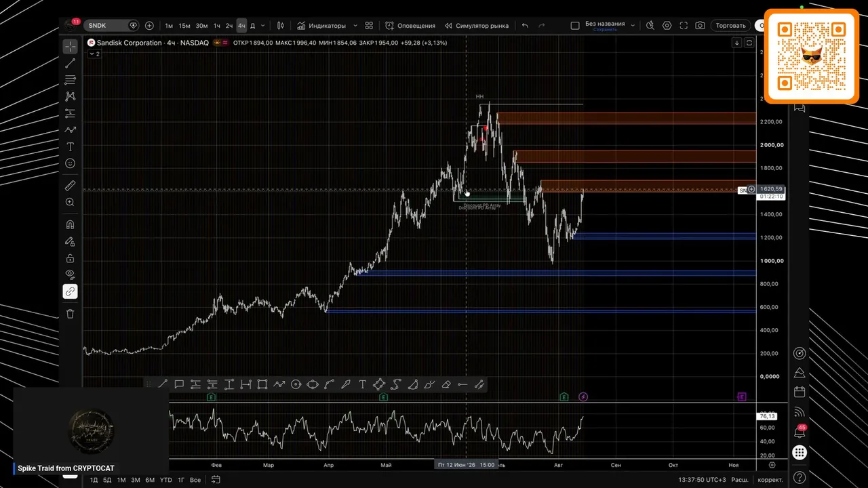Open quick search magnifier in top bar

(650, 26)
